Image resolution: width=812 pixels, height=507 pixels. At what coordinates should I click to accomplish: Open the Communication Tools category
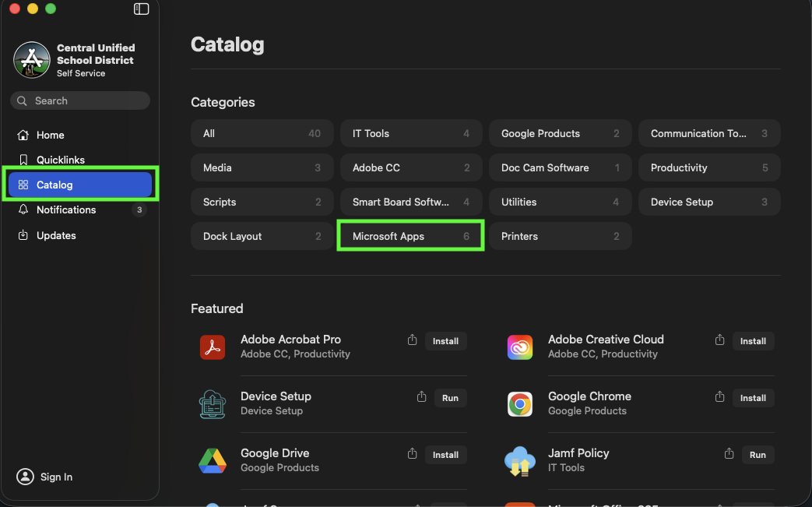[709, 134]
